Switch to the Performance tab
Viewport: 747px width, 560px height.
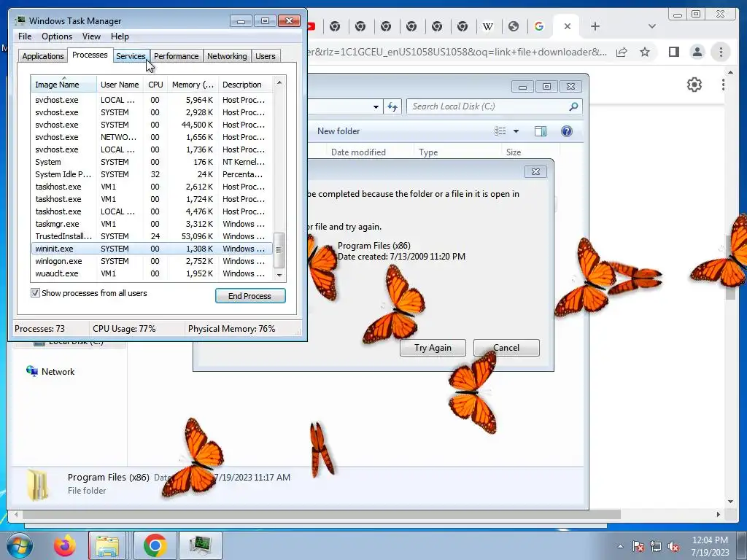(x=177, y=56)
